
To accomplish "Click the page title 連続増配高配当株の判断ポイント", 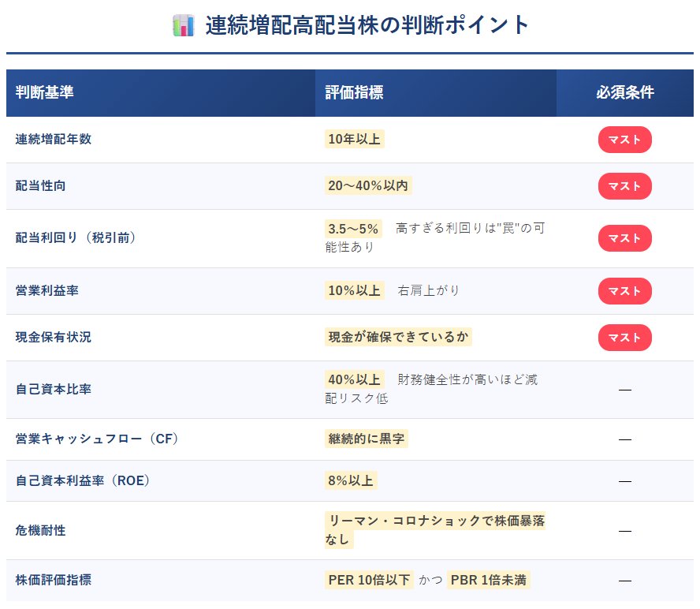I will pos(367,25).
